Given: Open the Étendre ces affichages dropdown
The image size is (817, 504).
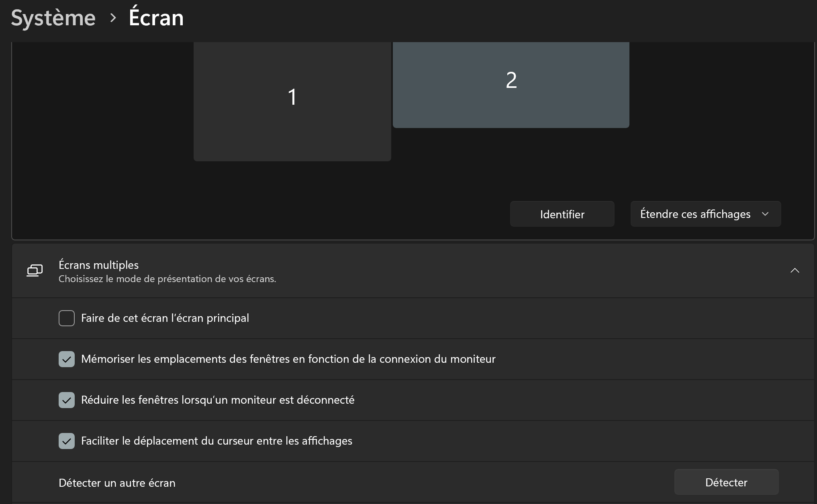Looking at the screenshot, I should (x=705, y=214).
